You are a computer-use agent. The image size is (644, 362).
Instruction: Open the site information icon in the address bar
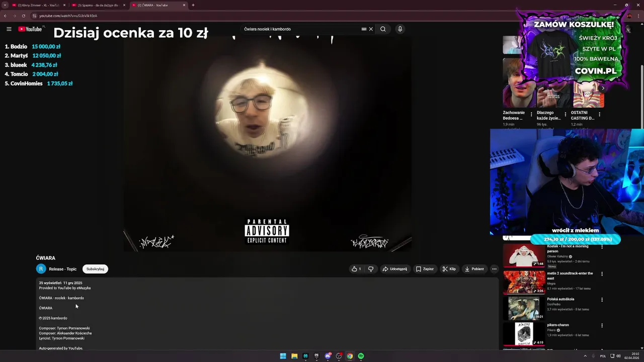click(x=34, y=16)
